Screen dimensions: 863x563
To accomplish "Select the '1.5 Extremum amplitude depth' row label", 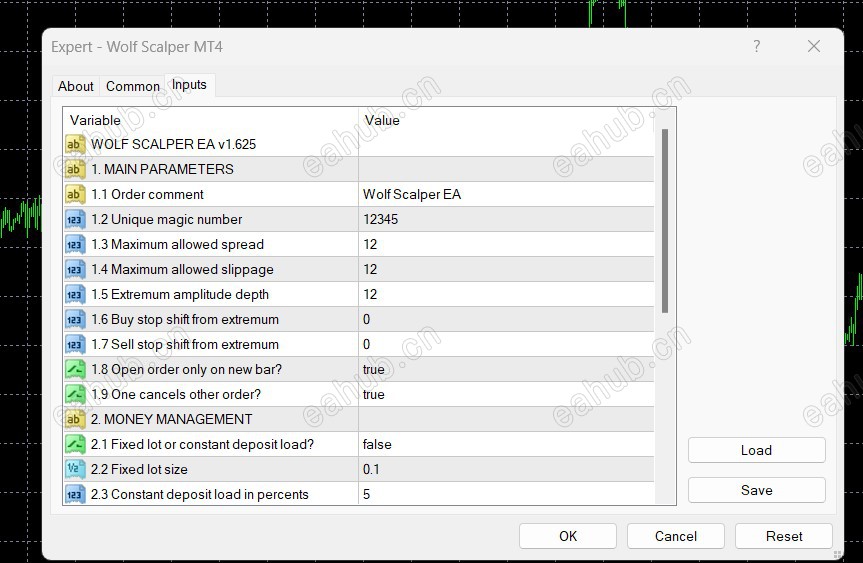I will pos(180,294).
